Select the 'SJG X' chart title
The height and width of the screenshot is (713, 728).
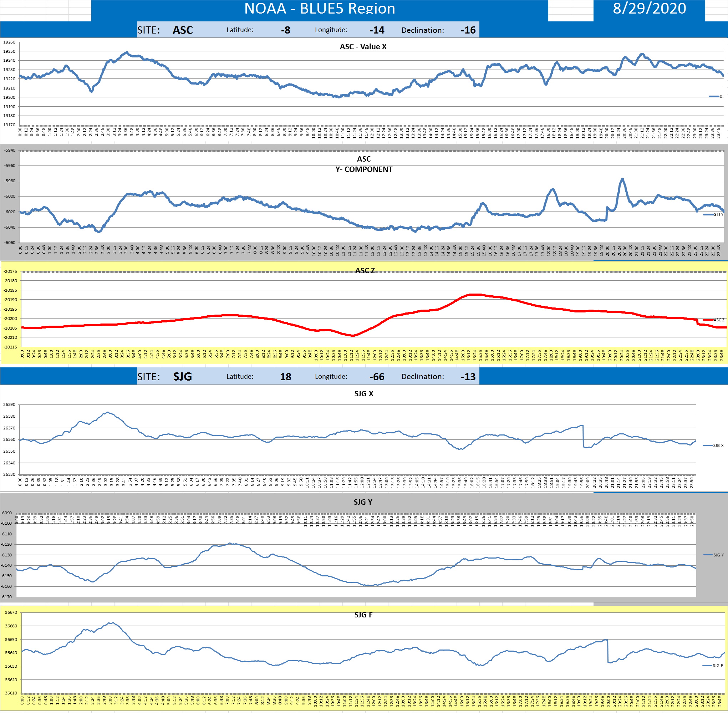[x=363, y=393]
